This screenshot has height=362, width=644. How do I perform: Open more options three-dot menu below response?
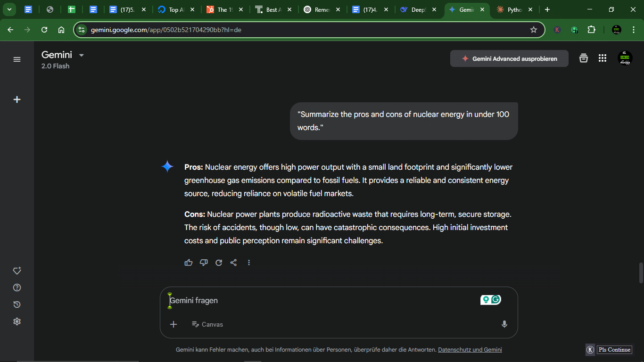249,263
